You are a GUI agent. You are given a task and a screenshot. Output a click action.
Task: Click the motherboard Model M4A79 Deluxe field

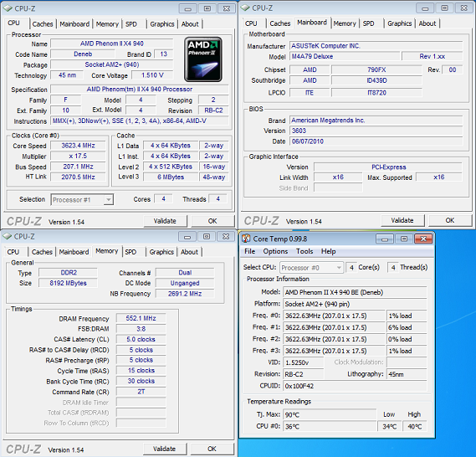[x=345, y=56]
